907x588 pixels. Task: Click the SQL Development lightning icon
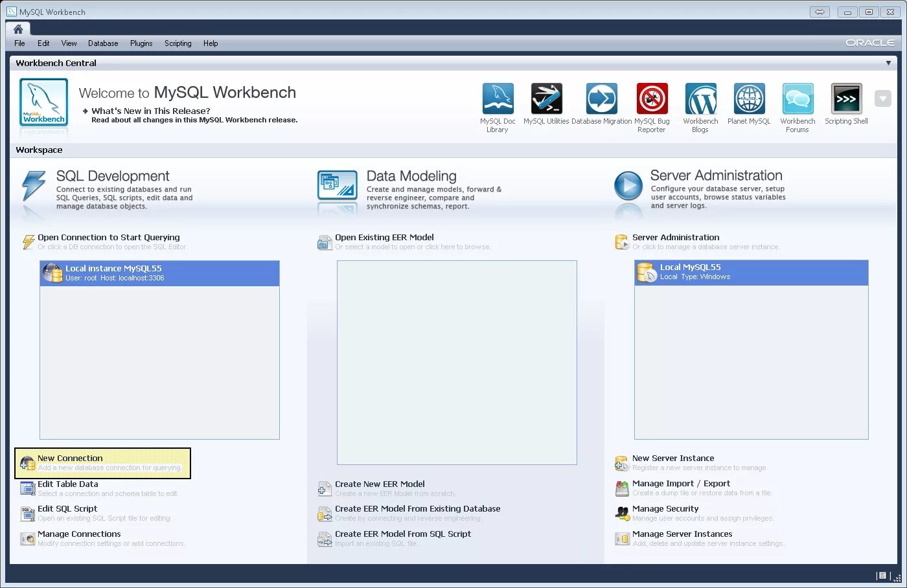click(x=34, y=186)
